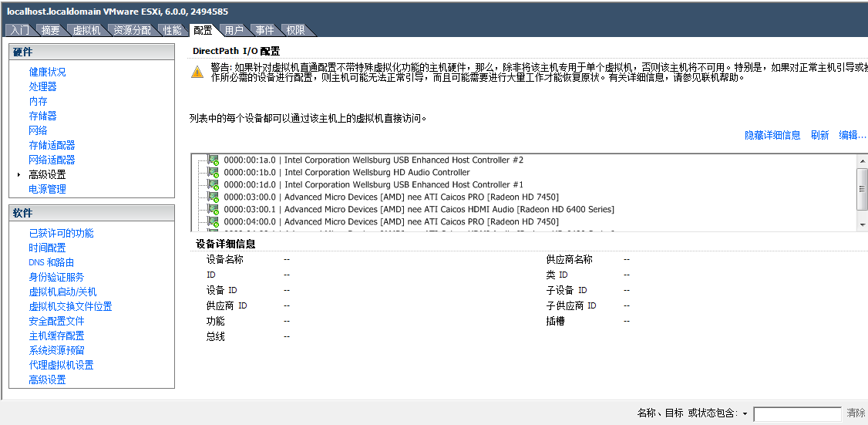Viewport: 868px width, 425px height.
Task: Click device icon for 0000:04:00.0 Caicos PRO
Action: click(214, 221)
